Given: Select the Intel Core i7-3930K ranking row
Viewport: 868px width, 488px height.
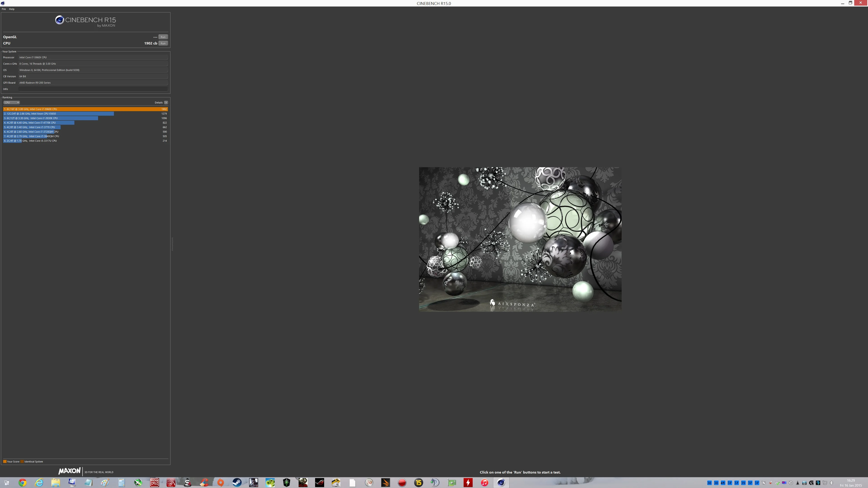Looking at the screenshot, I should coord(86,118).
